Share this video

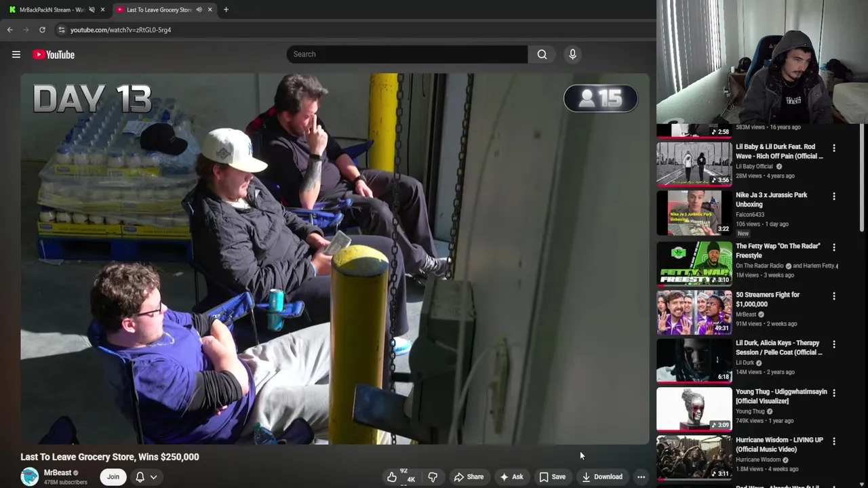[469, 477]
